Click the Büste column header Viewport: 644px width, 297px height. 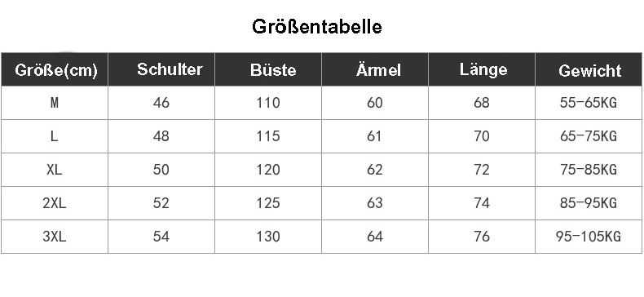pyautogui.click(x=273, y=70)
